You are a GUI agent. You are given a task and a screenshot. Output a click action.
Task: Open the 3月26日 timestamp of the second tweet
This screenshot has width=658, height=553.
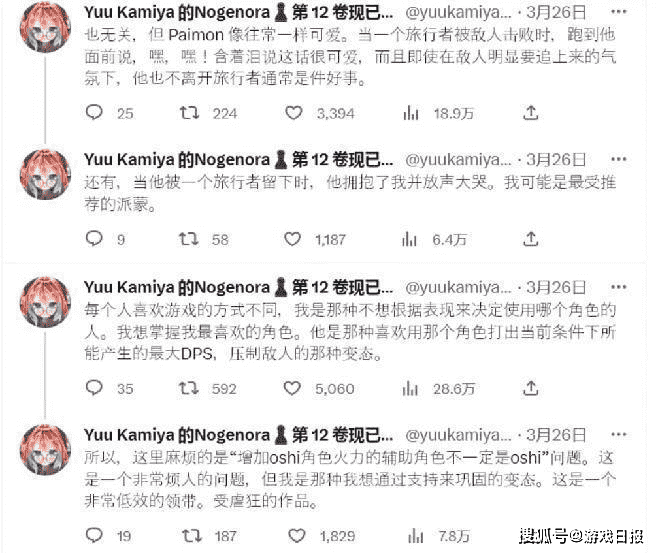tap(556, 159)
